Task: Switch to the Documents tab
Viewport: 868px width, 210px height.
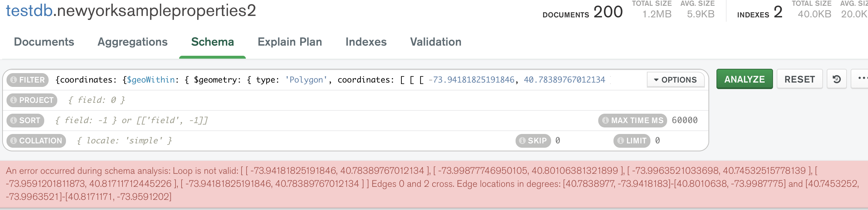Action: tap(44, 42)
